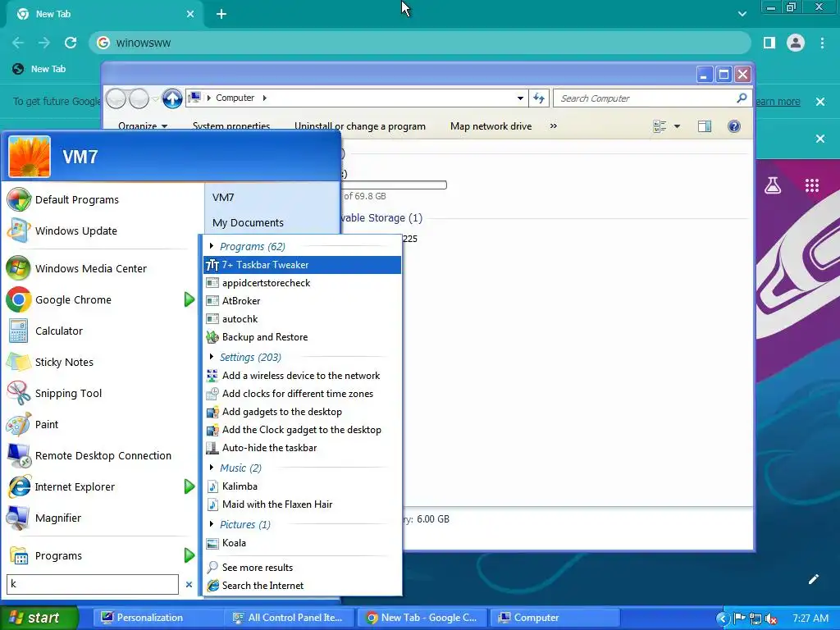Collapse the Music (2) results group
The height and width of the screenshot is (630, 840).
click(x=211, y=468)
